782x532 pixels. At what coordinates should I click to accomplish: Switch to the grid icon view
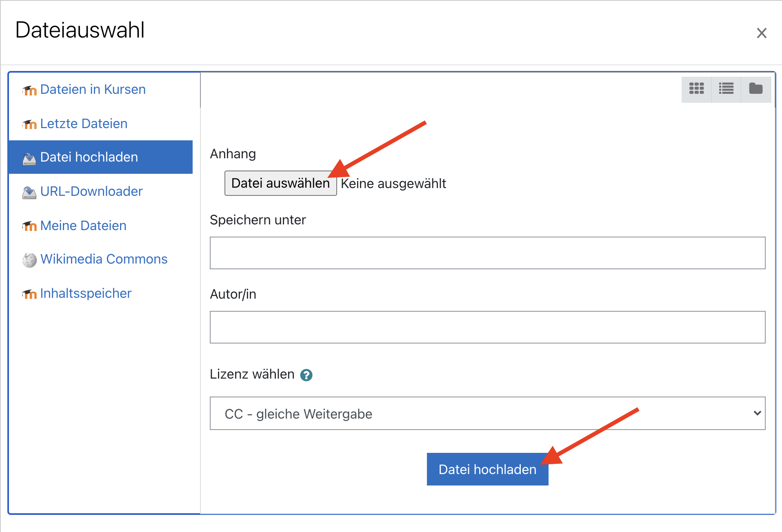coord(696,89)
